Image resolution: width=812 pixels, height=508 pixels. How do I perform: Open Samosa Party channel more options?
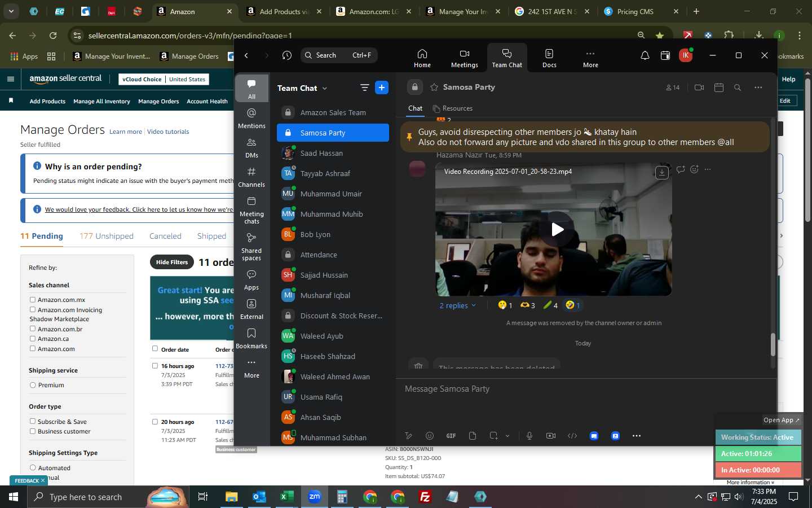(758, 87)
